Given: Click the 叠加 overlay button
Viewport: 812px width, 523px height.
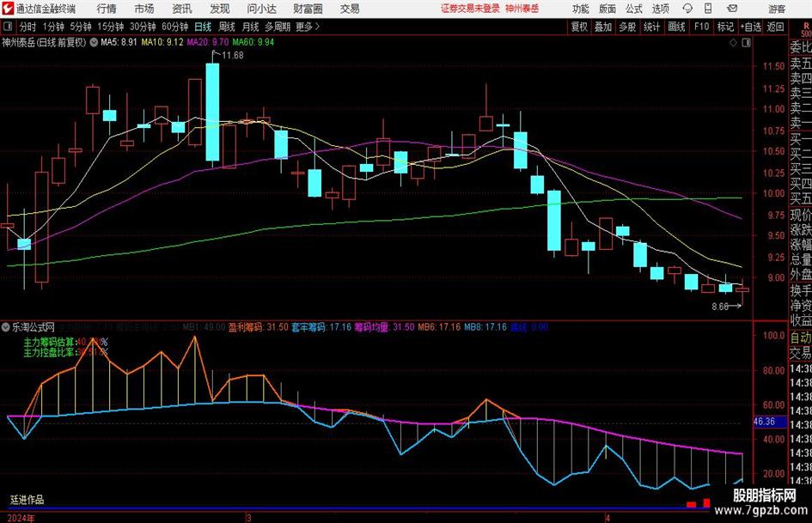Looking at the screenshot, I should click(x=603, y=27).
